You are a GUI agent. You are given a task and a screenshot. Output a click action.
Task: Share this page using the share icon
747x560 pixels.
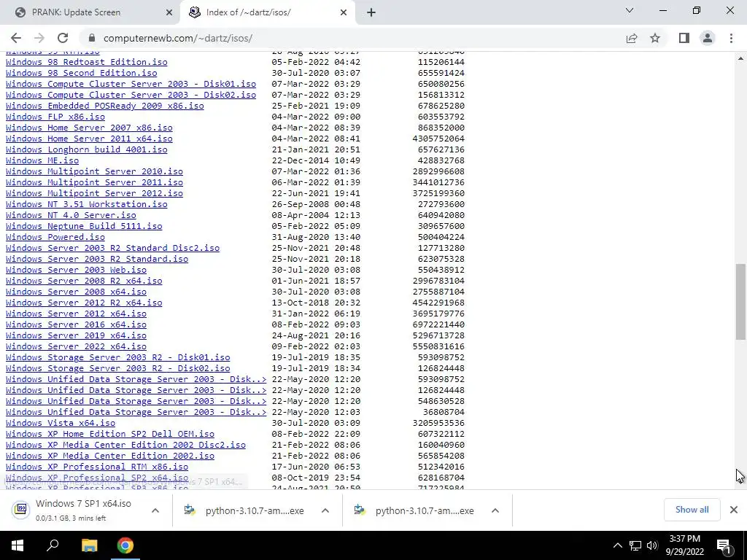632,38
